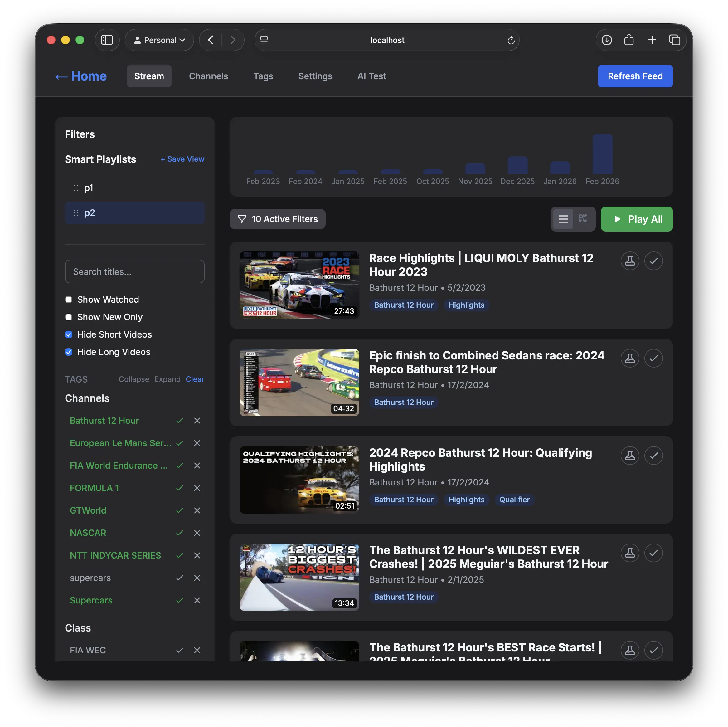Screen dimensions: 728x727
Task: Expand all tag groups
Action: [x=167, y=379]
